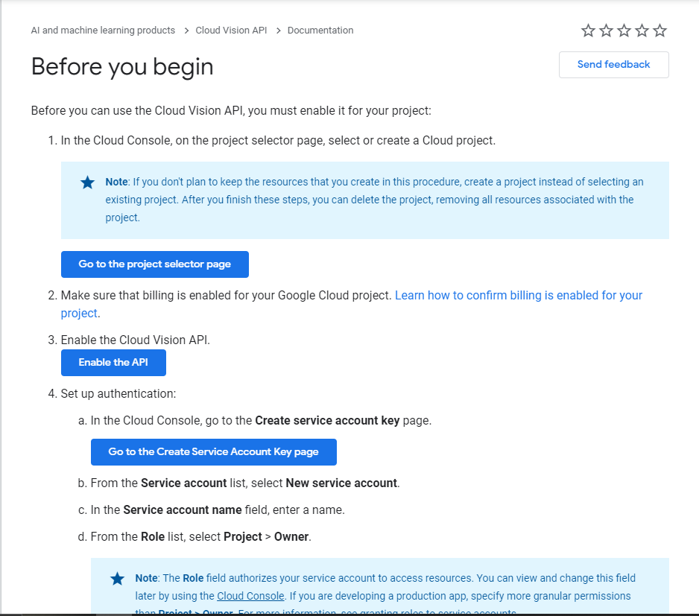Click the second rating star

[x=607, y=31]
